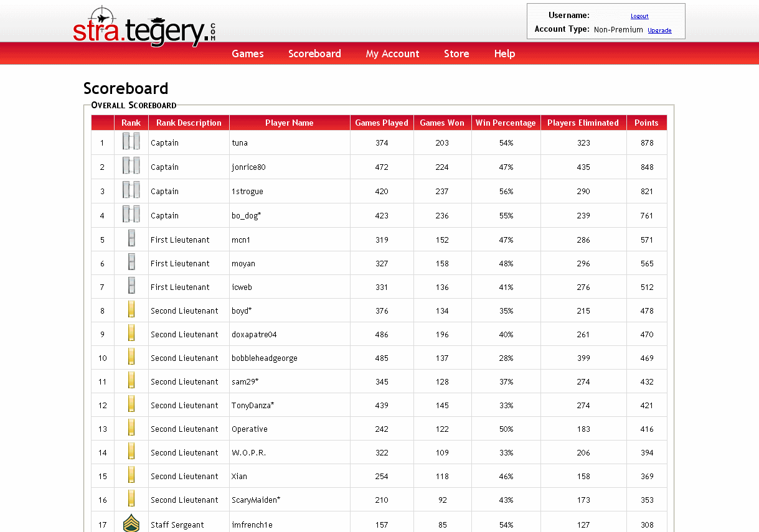Click the Upgrade account link
The image size is (759, 532).
(x=659, y=30)
